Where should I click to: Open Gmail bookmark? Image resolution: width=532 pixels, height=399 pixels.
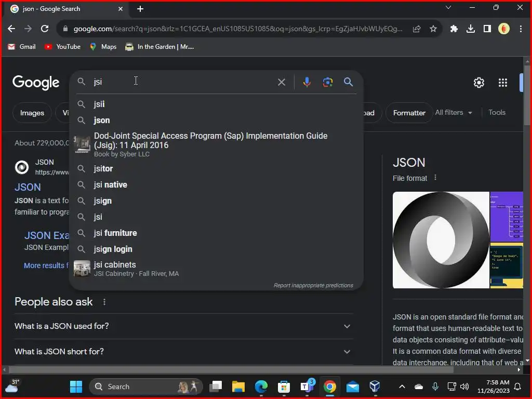point(22,47)
